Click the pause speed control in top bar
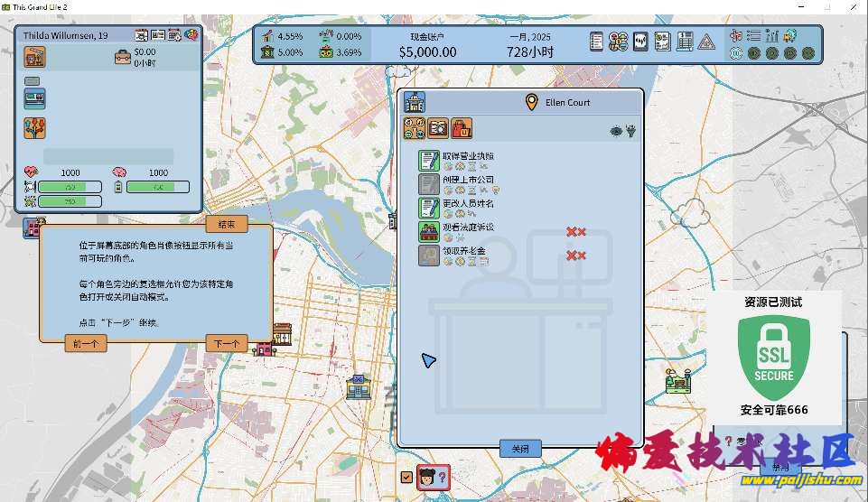 point(736,53)
